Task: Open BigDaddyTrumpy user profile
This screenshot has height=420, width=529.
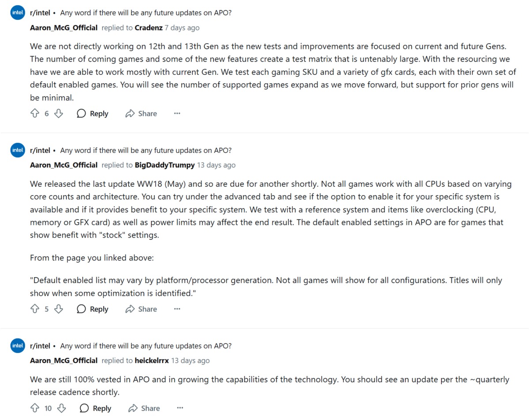Action: tap(165, 165)
